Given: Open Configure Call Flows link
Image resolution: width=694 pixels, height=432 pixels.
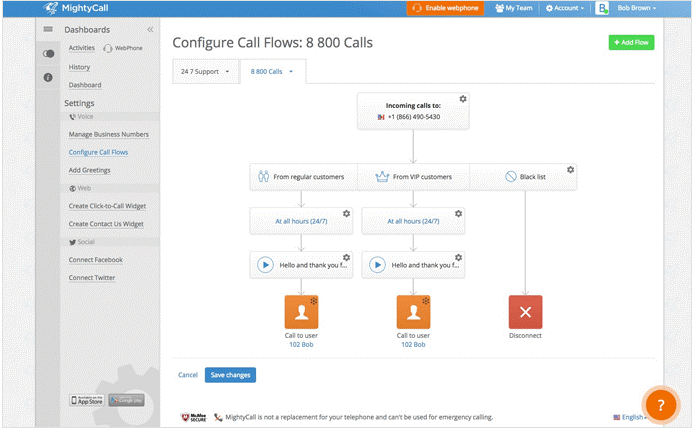Looking at the screenshot, I should pyautogui.click(x=98, y=152).
